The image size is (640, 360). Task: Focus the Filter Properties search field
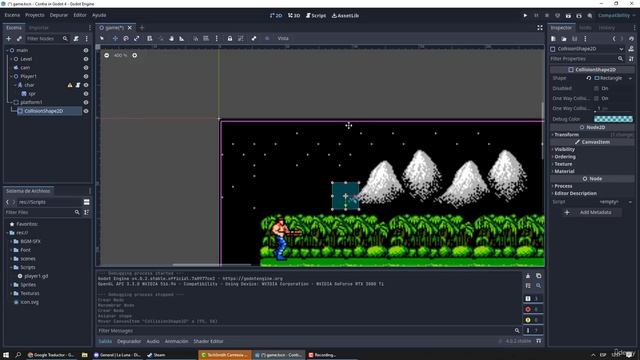click(587, 59)
